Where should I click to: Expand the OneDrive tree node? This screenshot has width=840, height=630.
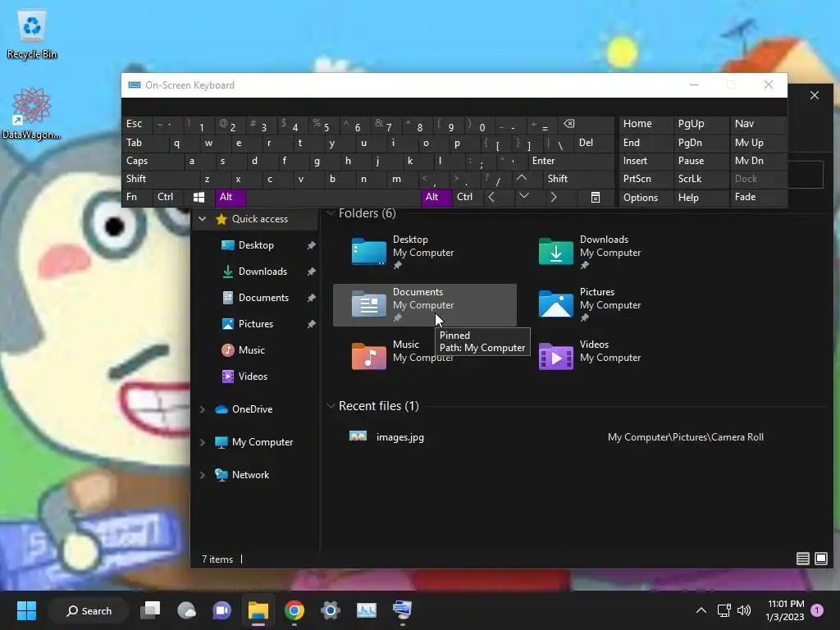202,409
